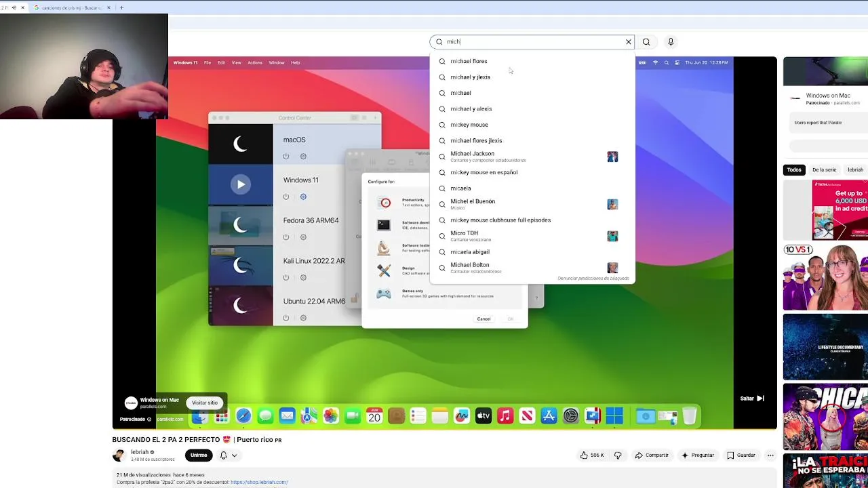This screenshot has width=868, height=488.
Task: Mute the playing tab via speaker icon
Action: coord(14,7)
